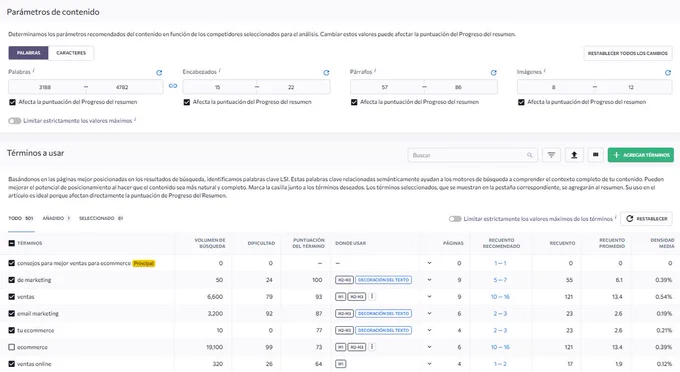Open the filter icon next to search
This screenshot has height=372, width=680.
pos(551,155)
